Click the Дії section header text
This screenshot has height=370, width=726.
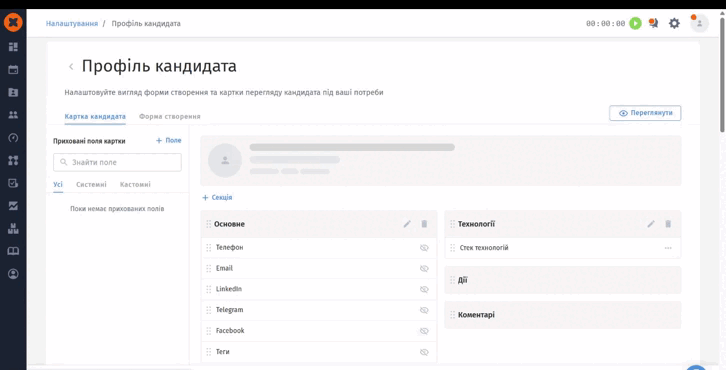[463, 280]
